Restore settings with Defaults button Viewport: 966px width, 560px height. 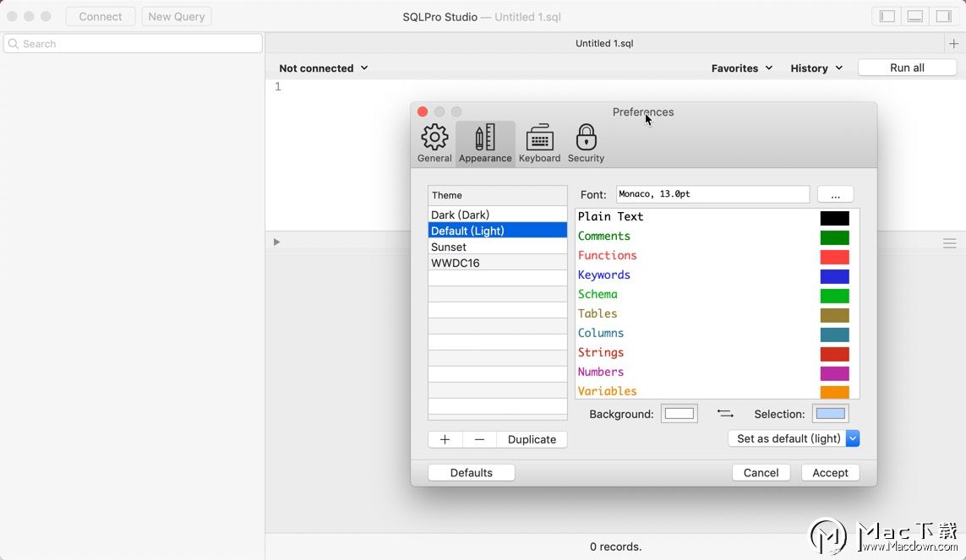click(472, 473)
